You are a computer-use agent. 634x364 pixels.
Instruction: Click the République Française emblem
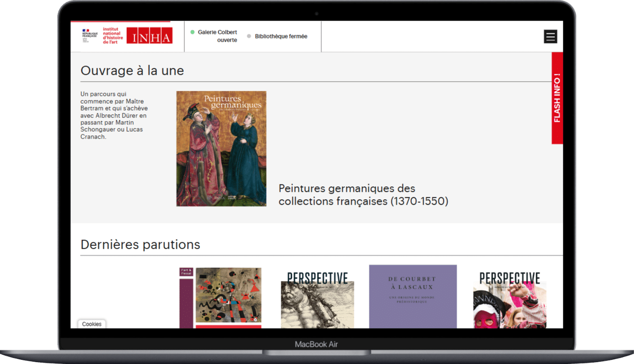click(x=90, y=36)
